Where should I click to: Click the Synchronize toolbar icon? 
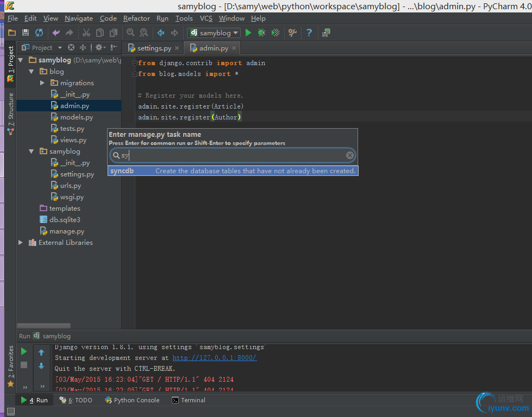39,33
